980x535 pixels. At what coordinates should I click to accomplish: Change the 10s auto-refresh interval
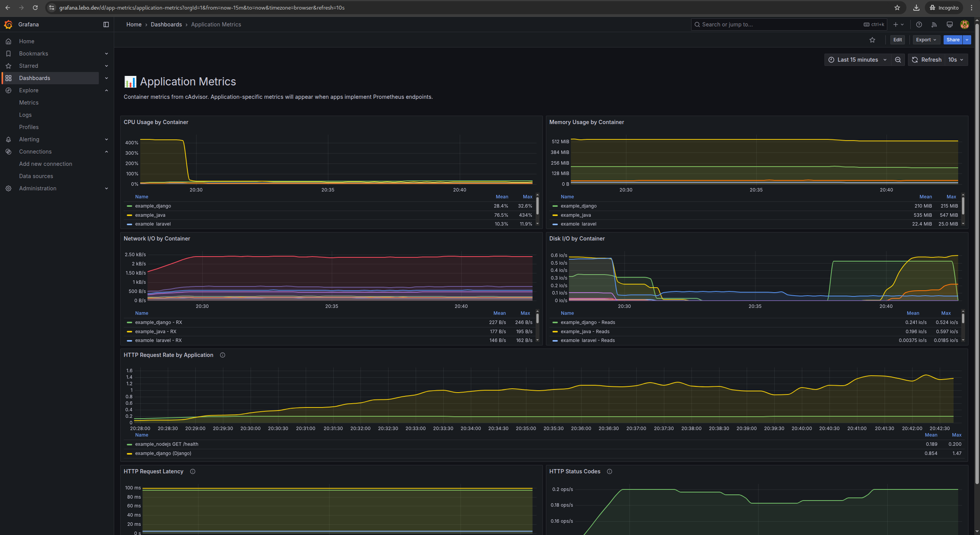tap(955, 59)
